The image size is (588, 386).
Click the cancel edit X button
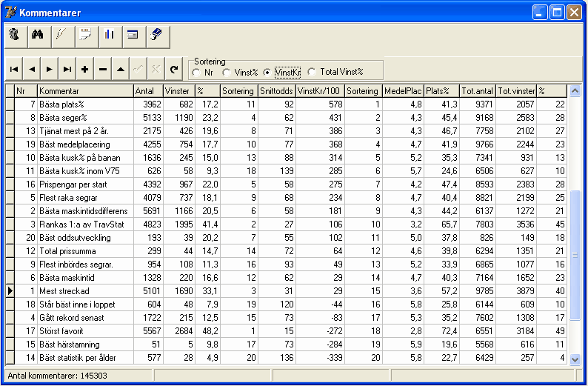[156, 69]
